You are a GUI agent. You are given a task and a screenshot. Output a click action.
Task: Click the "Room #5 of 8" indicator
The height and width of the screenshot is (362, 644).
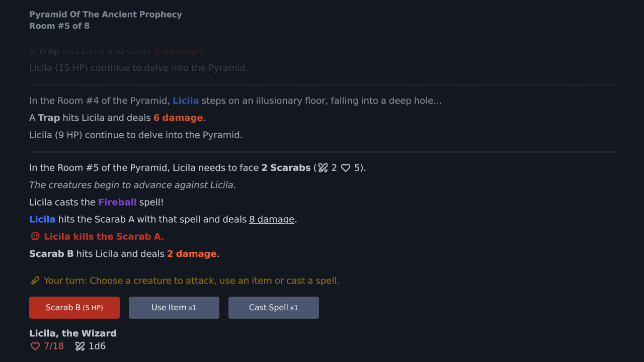pyautogui.click(x=59, y=26)
